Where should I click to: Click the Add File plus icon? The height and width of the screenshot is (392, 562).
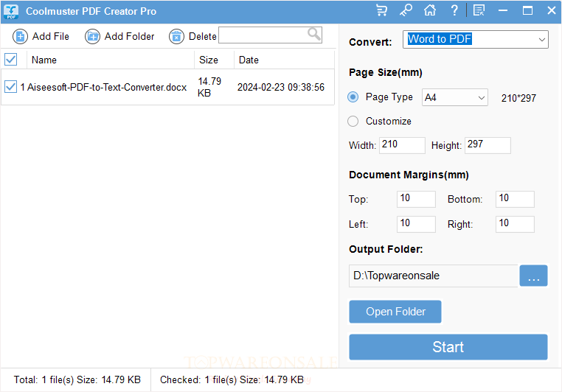20,37
